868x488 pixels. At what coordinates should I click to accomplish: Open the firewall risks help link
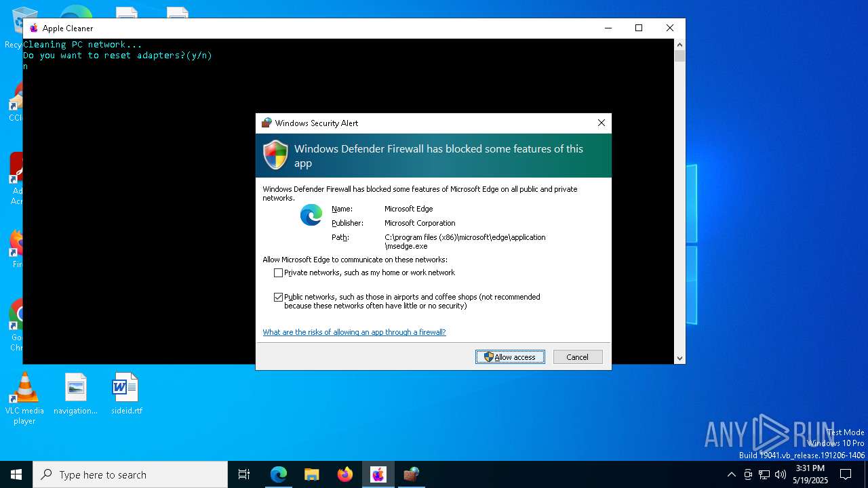tap(354, 332)
